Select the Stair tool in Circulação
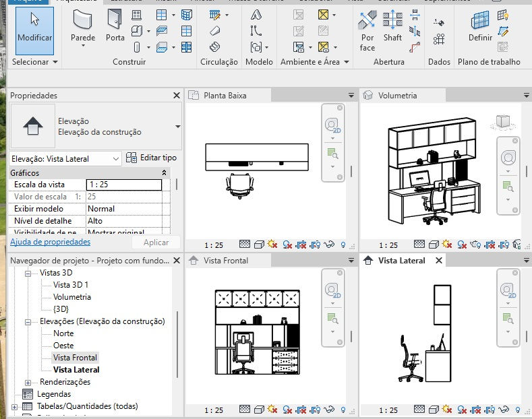Screen dimensions: 532x419 (215, 46)
